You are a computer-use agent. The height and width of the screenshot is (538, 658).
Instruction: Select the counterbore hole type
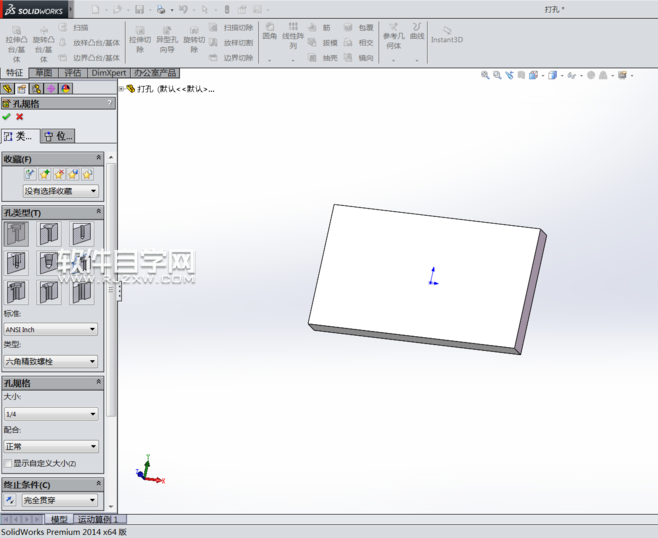pos(16,234)
